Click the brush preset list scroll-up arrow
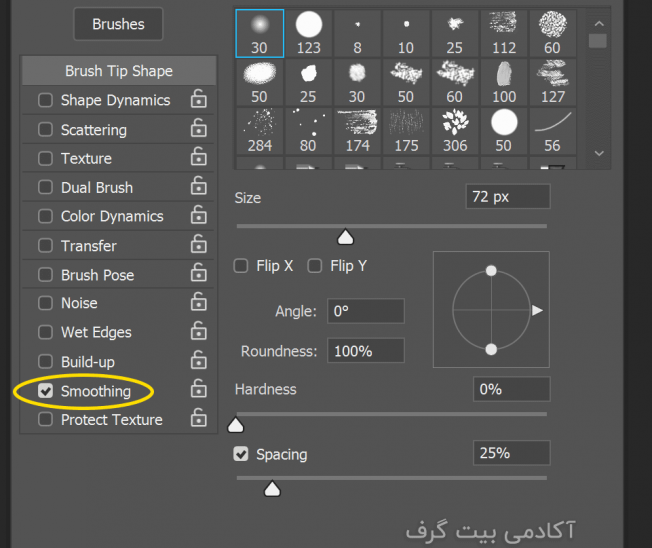 pyautogui.click(x=599, y=24)
